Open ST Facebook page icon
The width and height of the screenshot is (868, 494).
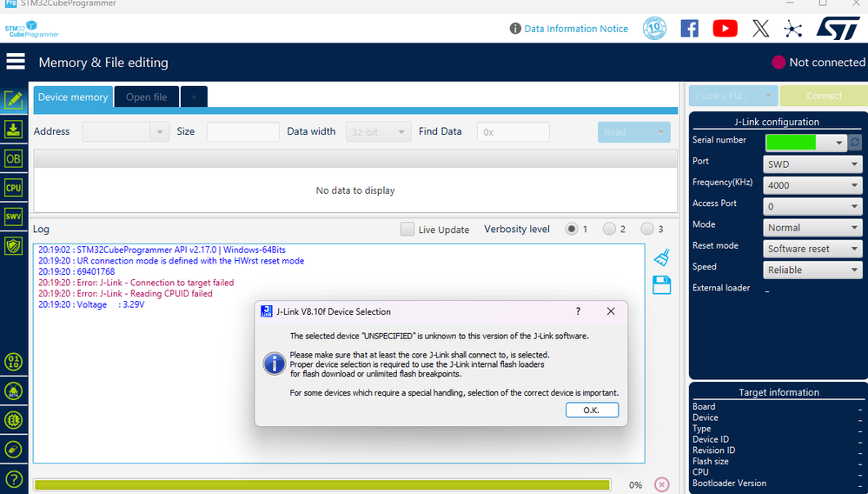(689, 28)
